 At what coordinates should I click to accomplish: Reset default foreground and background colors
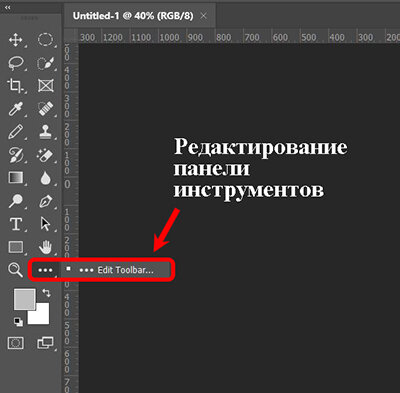tap(18, 322)
